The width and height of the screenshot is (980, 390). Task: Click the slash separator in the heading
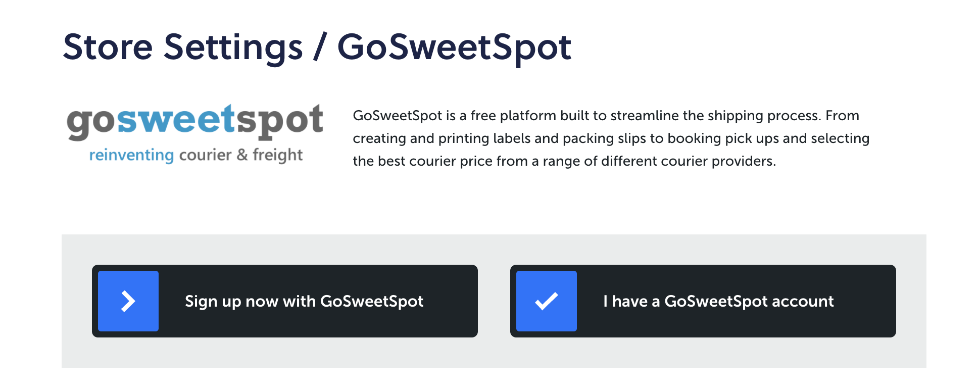coord(319,47)
